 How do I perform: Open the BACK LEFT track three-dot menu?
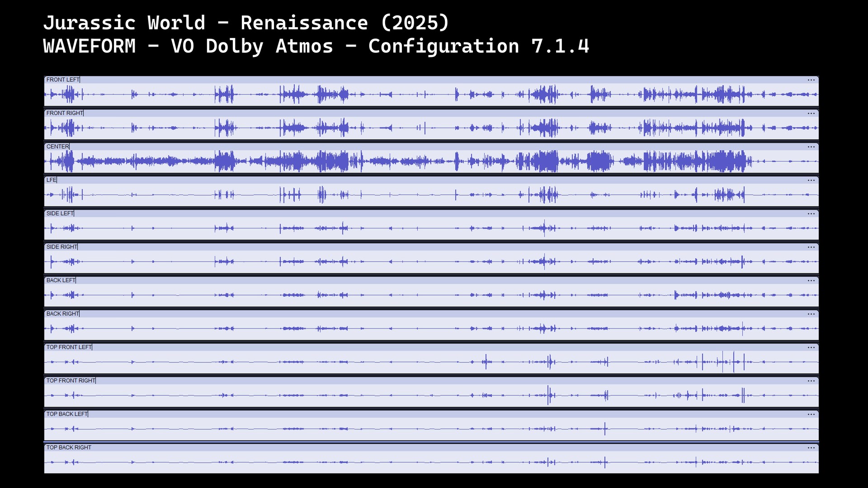[811, 281]
